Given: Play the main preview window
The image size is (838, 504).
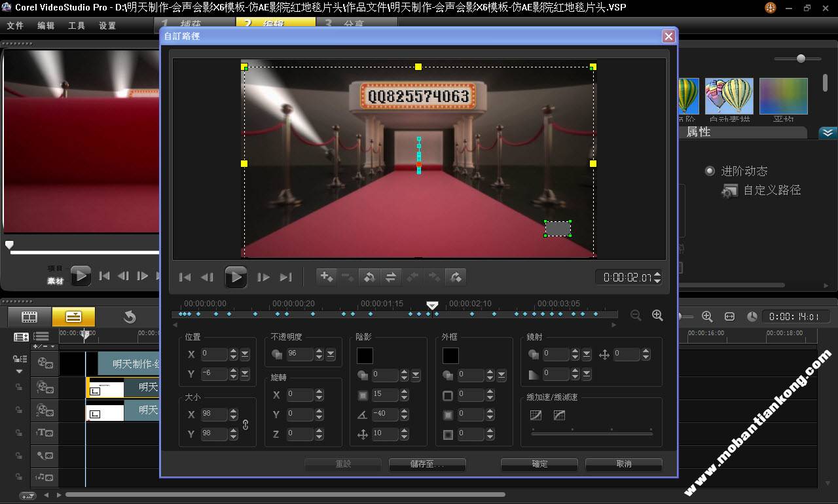Looking at the screenshot, I should tap(81, 276).
